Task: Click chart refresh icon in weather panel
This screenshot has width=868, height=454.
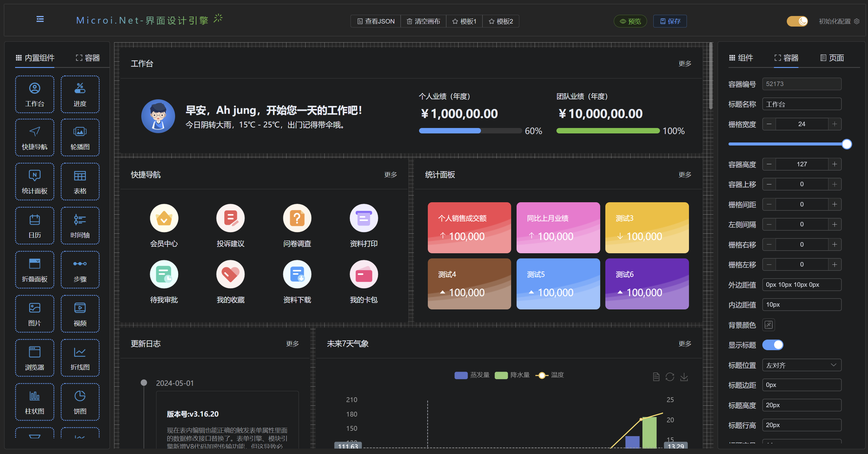Action: 670,377
